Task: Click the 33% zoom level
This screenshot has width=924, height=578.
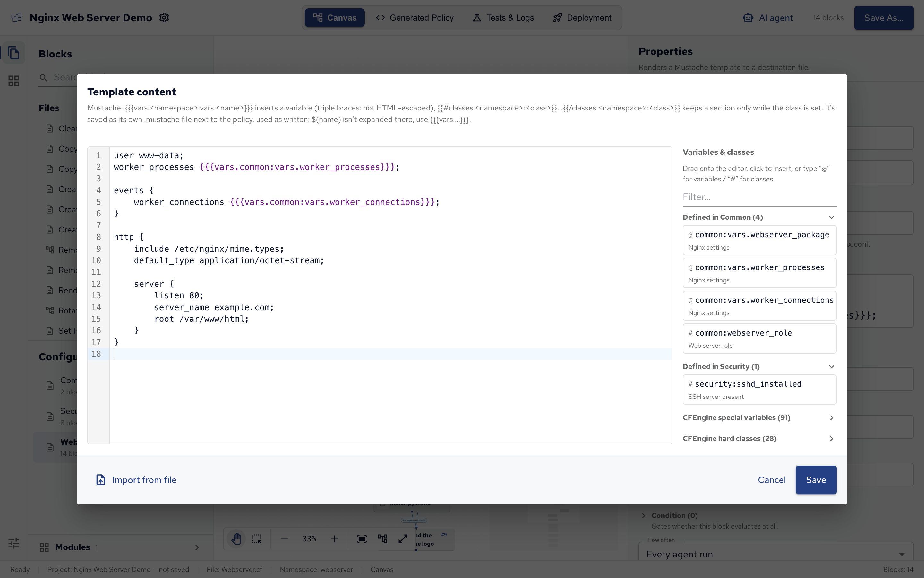Action: coord(309,539)
